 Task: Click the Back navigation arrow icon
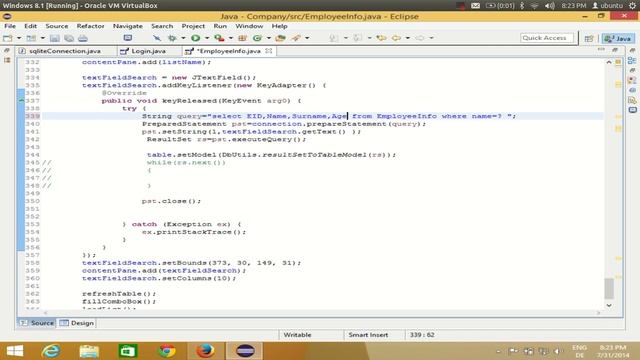click(x=396, y=38)
